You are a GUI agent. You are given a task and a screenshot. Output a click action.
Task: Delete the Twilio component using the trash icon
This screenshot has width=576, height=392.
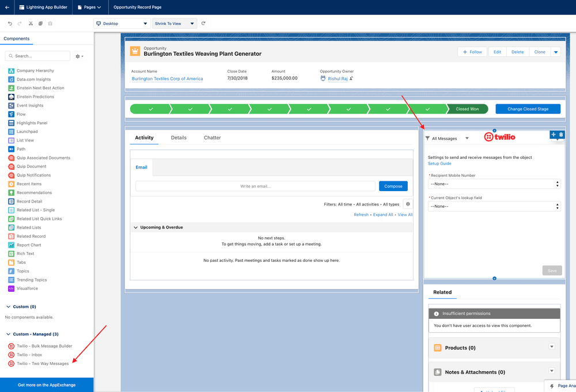pos(561,134)
